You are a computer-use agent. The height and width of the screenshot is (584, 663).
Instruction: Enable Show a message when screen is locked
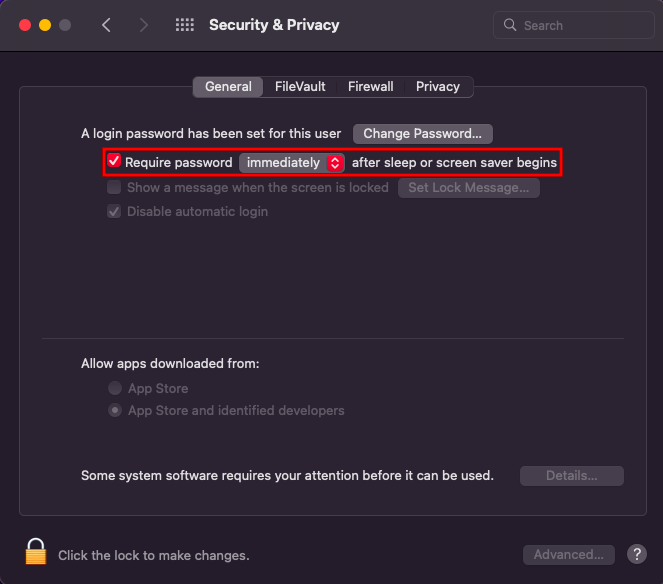pos(114,187)
